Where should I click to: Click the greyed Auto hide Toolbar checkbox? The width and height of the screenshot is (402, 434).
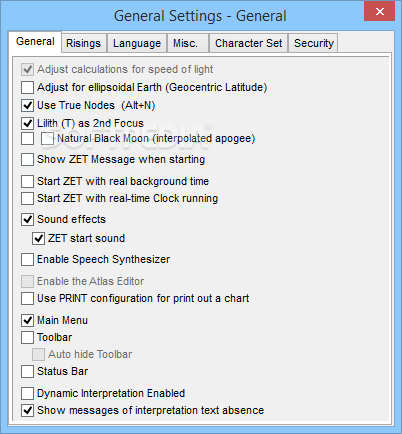pos(38,355)
